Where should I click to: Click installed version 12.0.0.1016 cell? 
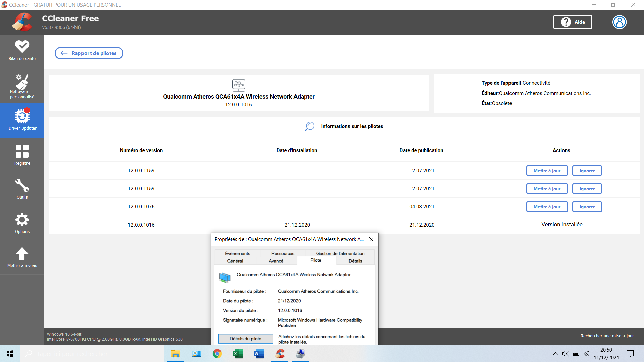coord(141,225)
